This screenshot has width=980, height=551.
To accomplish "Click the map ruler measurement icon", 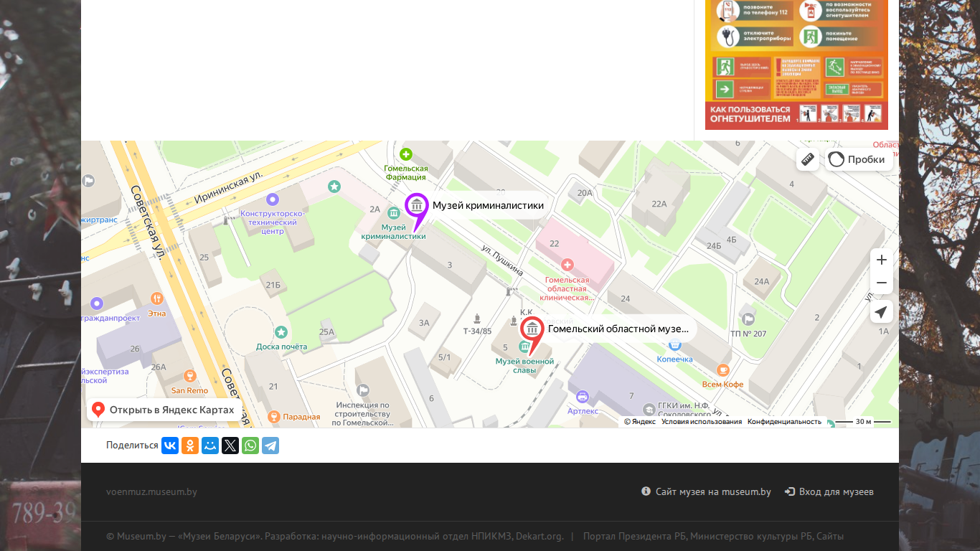I will [x=808, y=159].
